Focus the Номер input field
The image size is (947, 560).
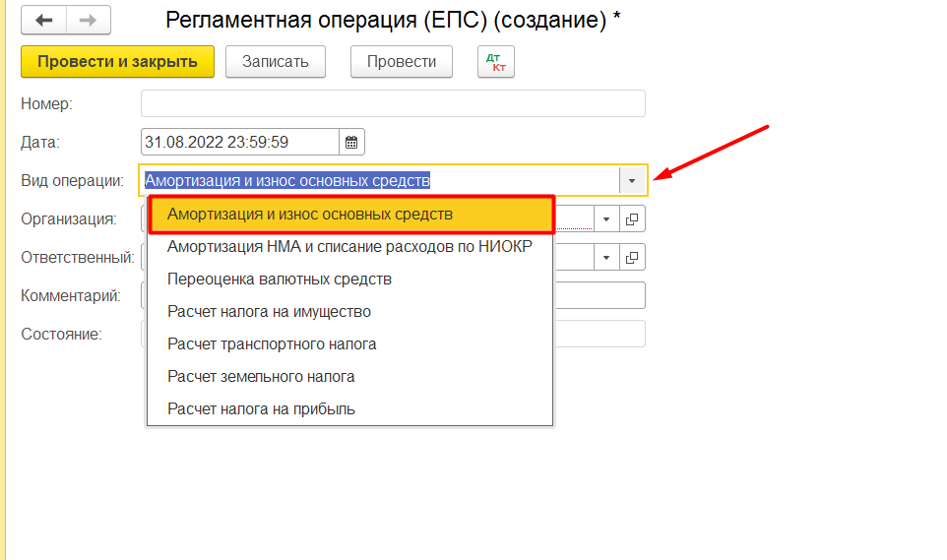coord(393,103)
